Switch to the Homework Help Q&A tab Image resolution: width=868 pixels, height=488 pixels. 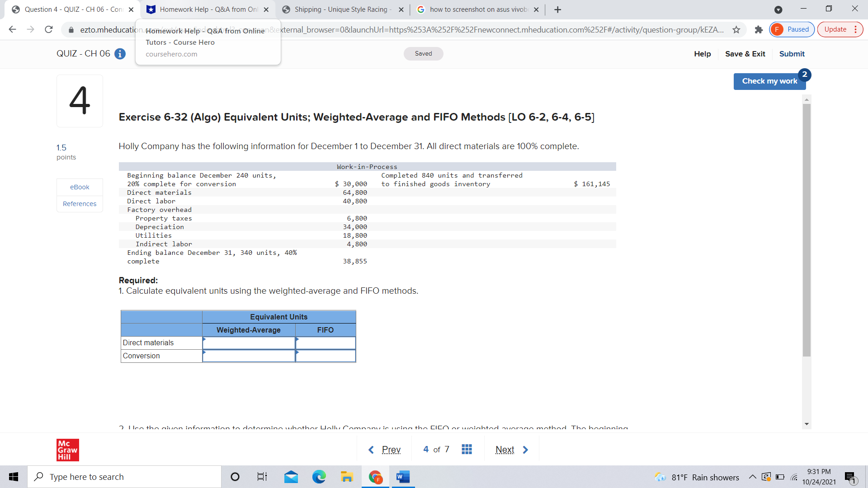click(x=204, y=9)
